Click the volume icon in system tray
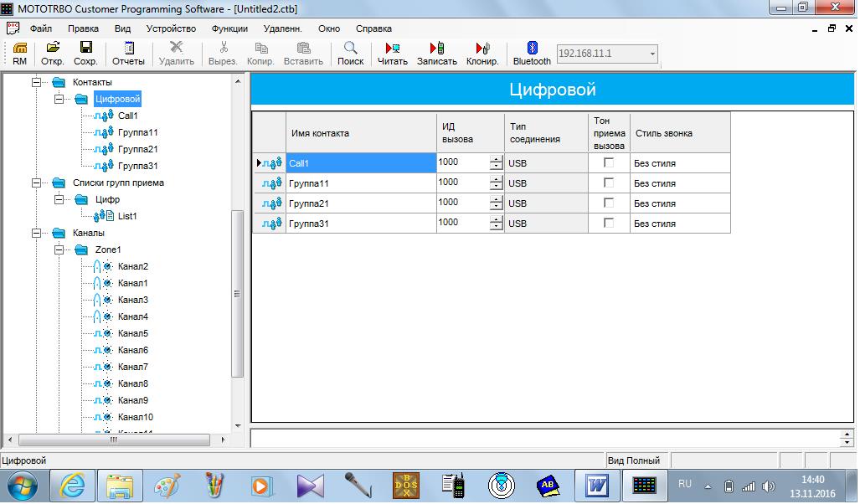The height and width of the screenshot is (504, 860). [x=769, y=486]
